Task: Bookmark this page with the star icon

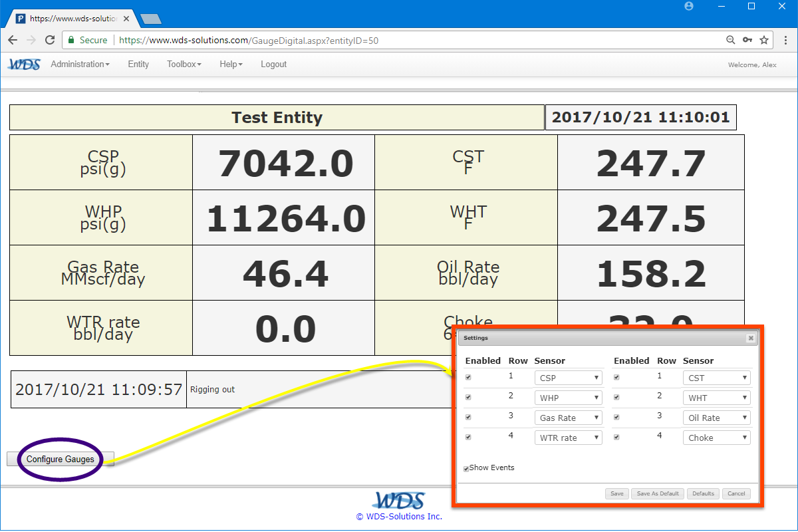Action: point(764,40)
